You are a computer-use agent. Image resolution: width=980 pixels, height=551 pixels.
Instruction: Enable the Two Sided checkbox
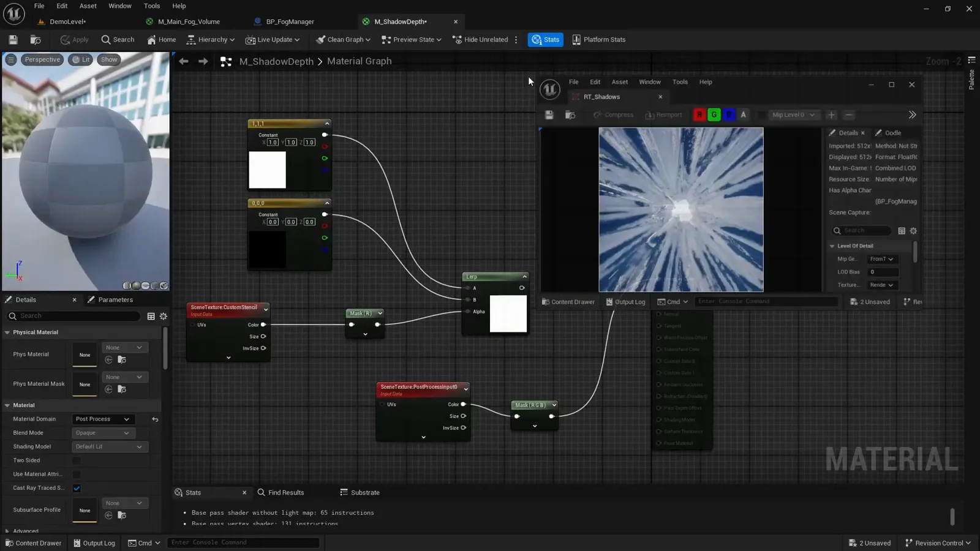coord(77,460)
